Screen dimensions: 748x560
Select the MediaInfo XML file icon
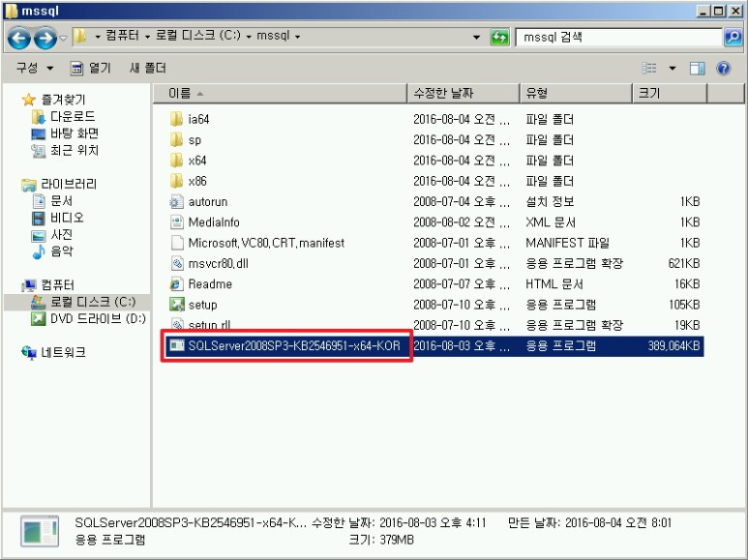(x=176, y=222)
